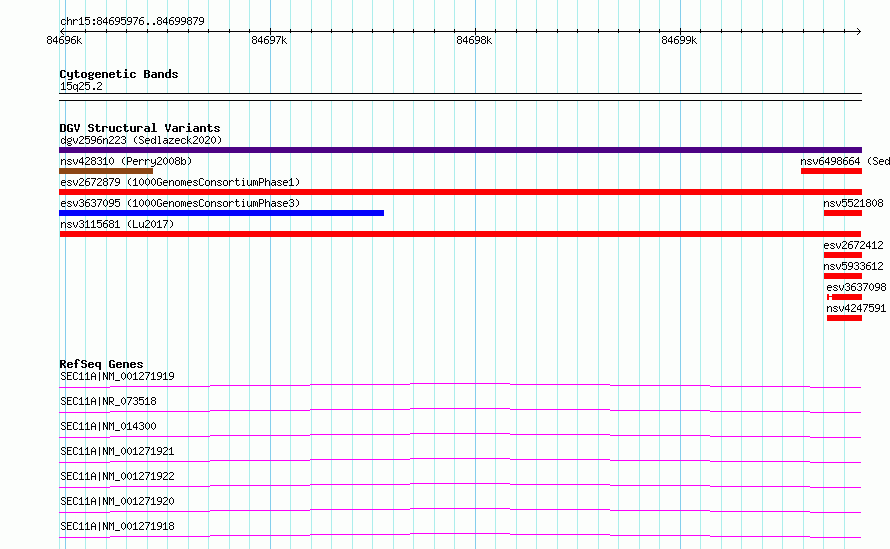The height and width of the screenshot is (549, 890).
Task: Click the SEC11A|NM_001271919 gene label
Action: (x=117, y=376)
